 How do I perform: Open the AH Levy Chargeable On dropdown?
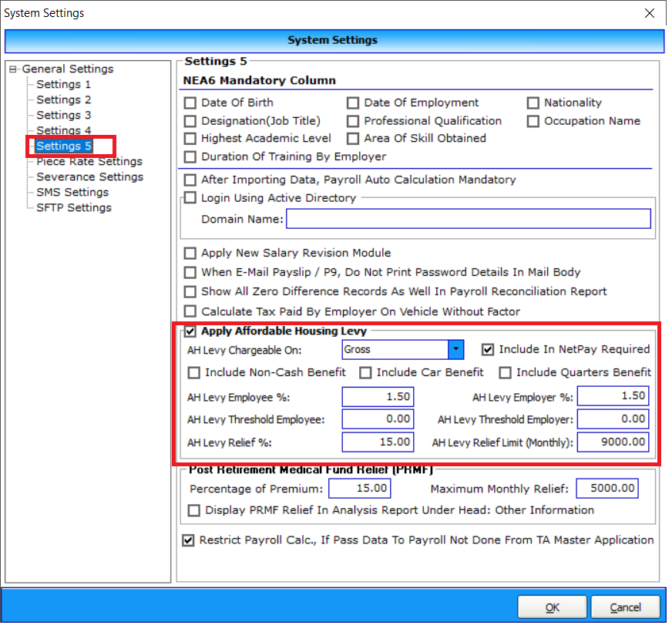pyautogui.click(x=456, y=350)
